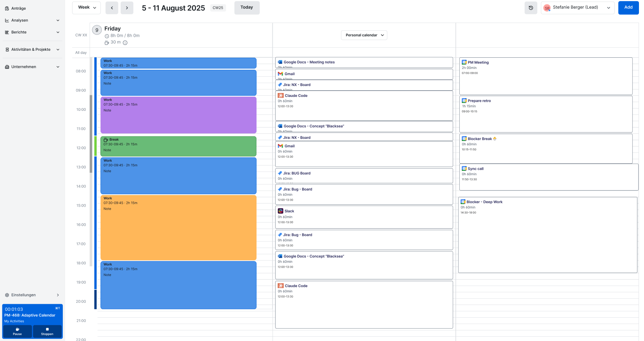Click the Gmail icon in top entry

(280, 74)
